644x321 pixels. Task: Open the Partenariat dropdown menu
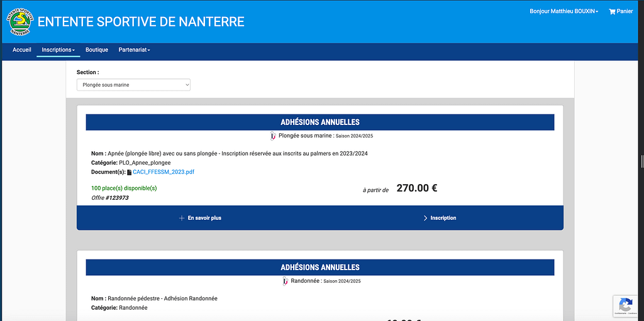click(134, 50)
